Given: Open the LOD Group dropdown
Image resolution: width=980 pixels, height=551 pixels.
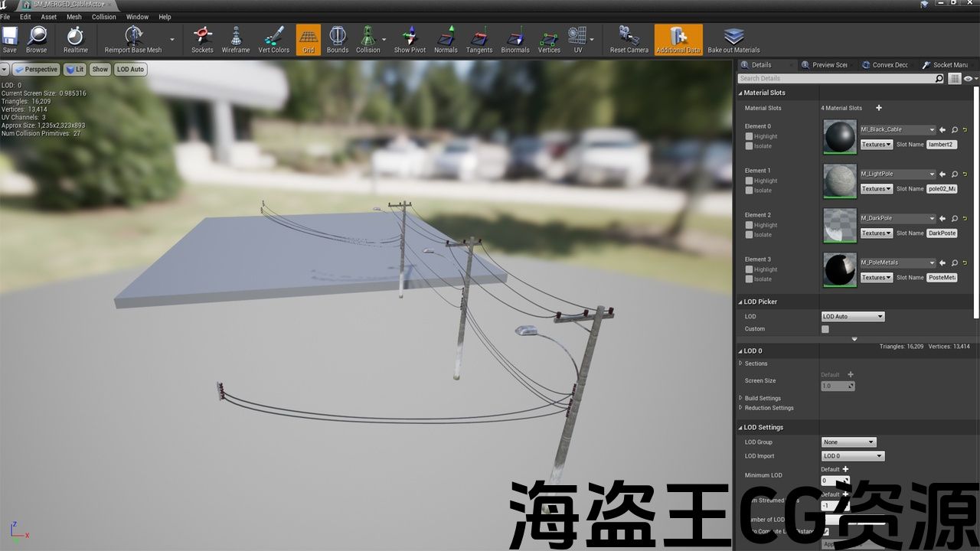Looking at the screenshot, I should tap(848, 442).
